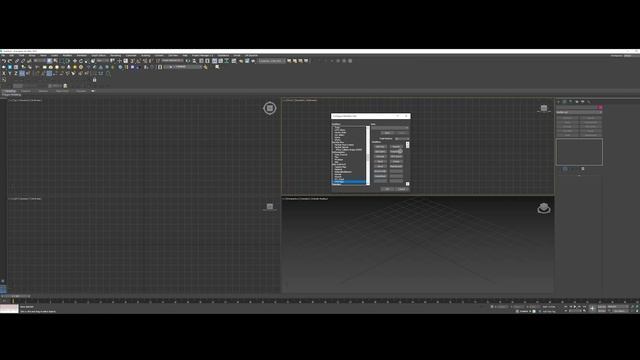Screen dimensions: 640x360
Task: Click OK in Configure Modifier Sets dialog
Action: click(387, 189)
